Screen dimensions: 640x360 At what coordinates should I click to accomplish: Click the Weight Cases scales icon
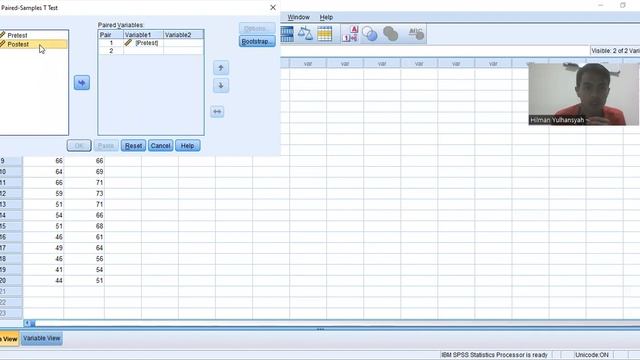305,34
